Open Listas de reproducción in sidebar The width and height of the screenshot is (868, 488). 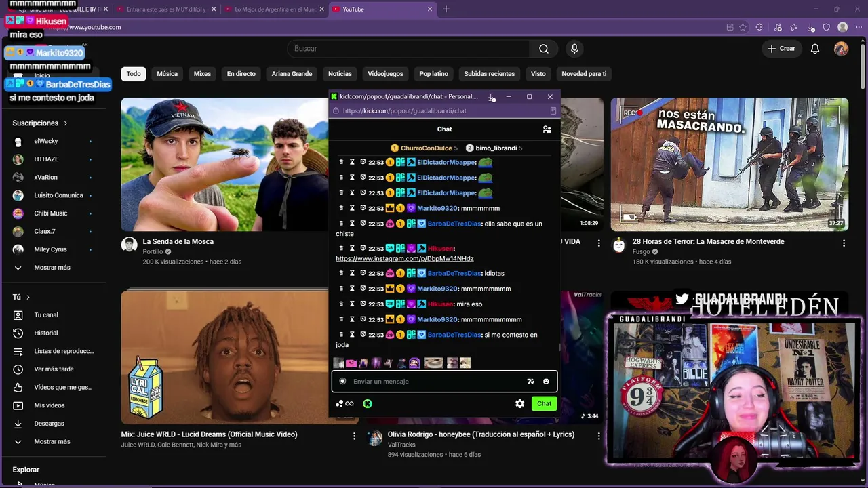(64, 351)
